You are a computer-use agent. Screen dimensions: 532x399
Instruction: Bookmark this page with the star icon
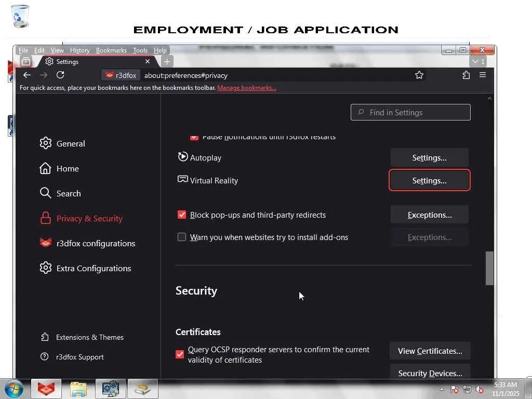(419, 75)
